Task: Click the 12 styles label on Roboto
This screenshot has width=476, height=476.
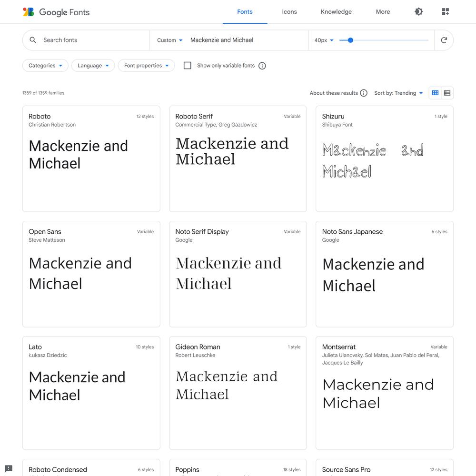Action: pos(145,117)
